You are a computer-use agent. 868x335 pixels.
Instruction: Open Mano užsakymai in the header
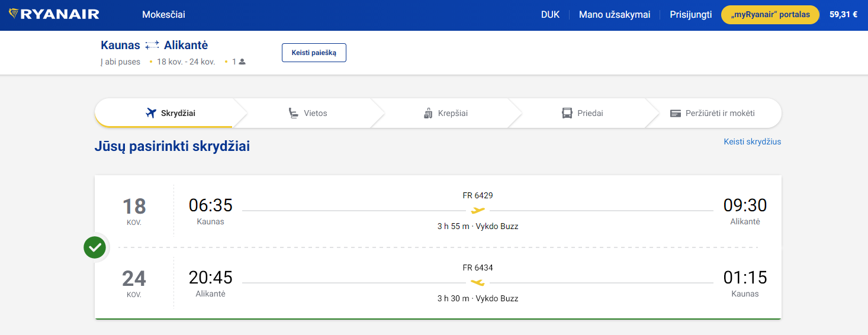(615, 15)
